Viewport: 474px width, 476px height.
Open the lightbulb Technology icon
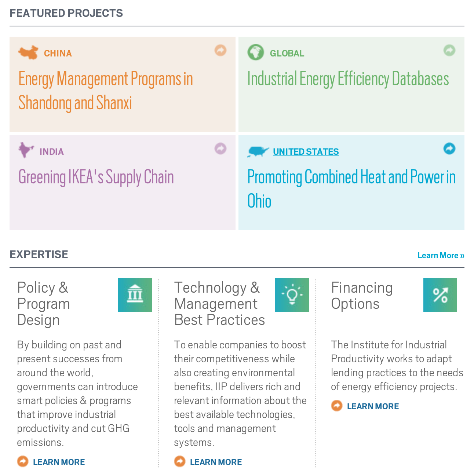292,295
